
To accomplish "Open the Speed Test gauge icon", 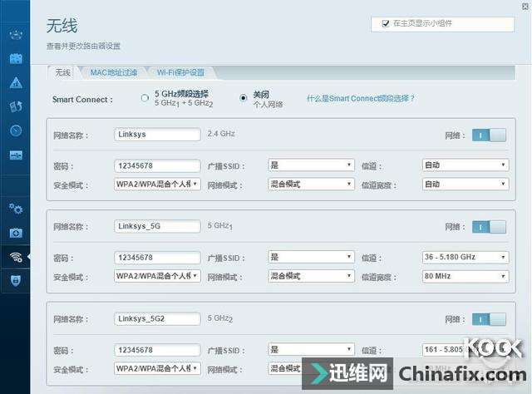I will (16, 131).
